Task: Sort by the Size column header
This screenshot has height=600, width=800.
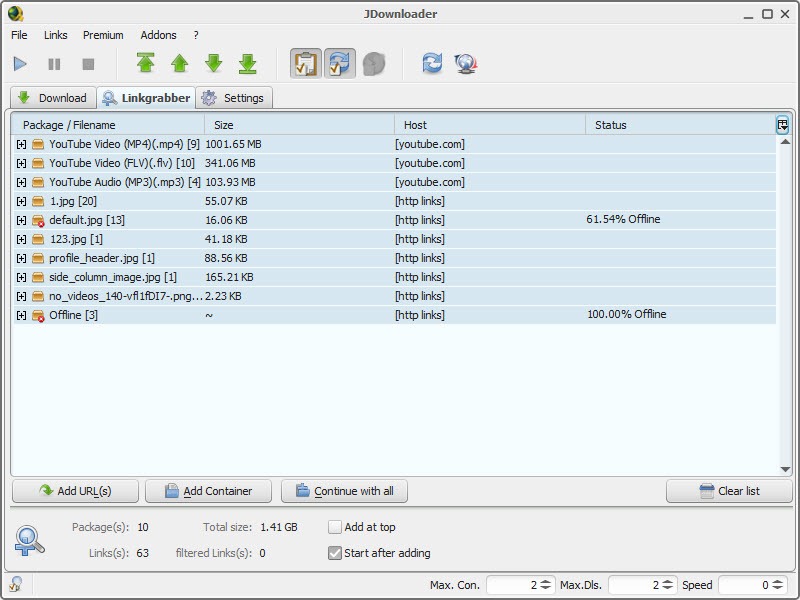Action: [x=299, y=125]
